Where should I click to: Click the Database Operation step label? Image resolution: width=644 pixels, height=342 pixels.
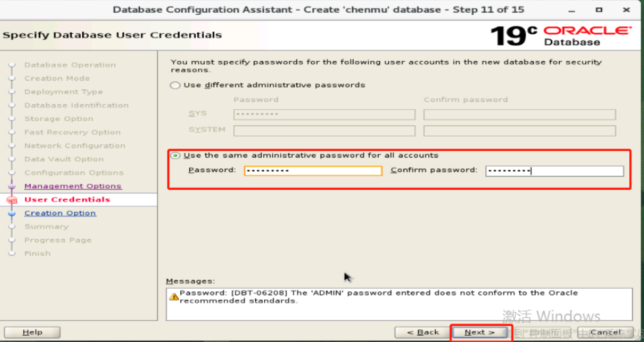pos(70,65)
